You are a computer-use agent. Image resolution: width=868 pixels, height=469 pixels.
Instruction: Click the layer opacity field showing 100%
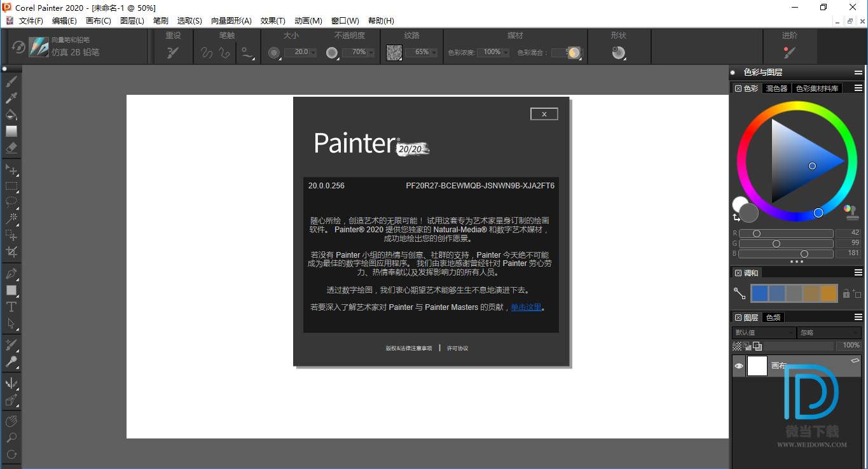pos(848,346)
